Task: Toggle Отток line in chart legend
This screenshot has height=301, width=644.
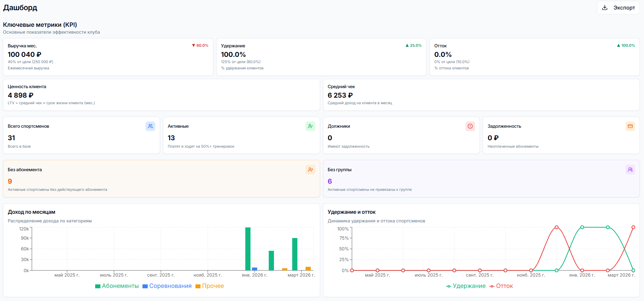Action: [x=501, y=286]
